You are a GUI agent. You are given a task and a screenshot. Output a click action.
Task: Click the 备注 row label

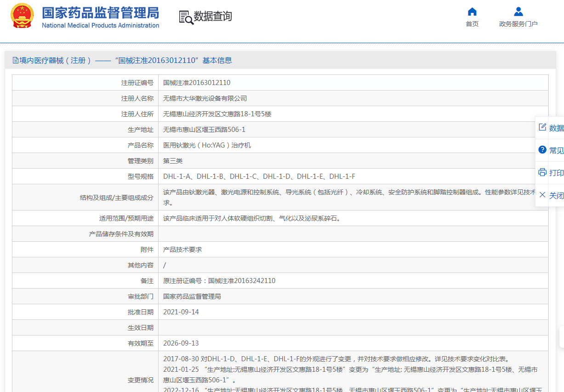(147, 281)
